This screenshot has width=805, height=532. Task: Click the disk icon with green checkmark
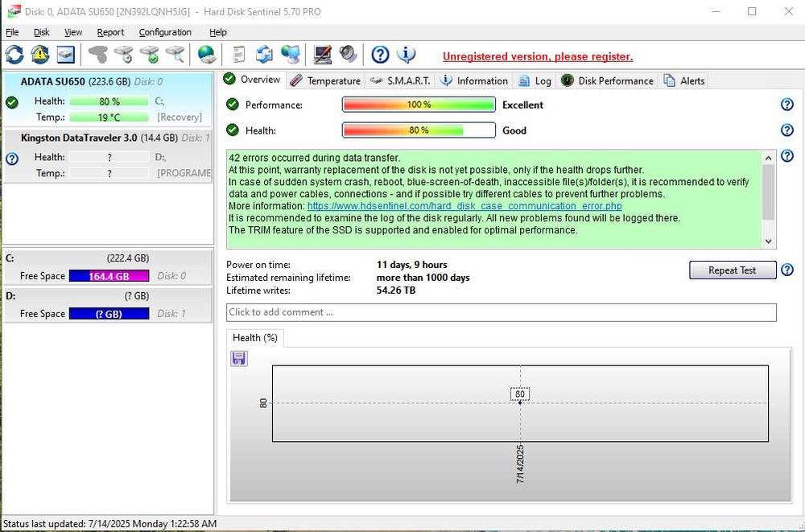click(150, 54)
